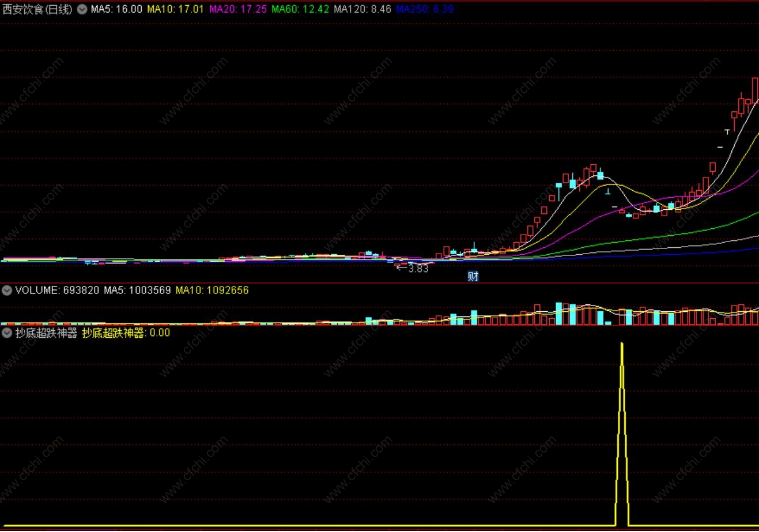Click the latest tall red candlestick
The width and height of the screenshot is (759, 532).
tap(756, 90)
